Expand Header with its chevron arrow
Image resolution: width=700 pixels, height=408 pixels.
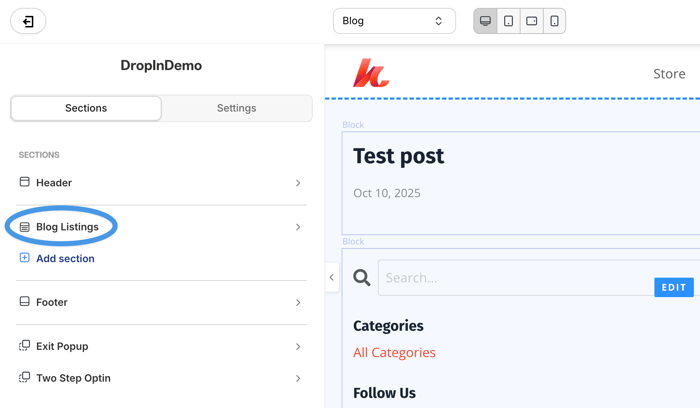tap(298, 183)
